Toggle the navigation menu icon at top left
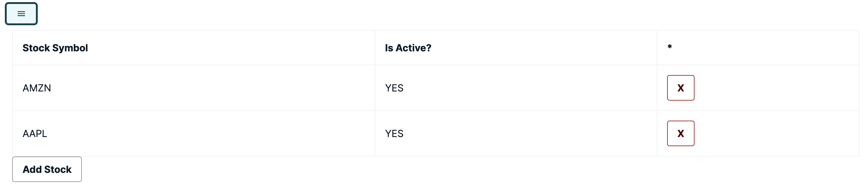The image size is (868, 189). pos(21,14)
